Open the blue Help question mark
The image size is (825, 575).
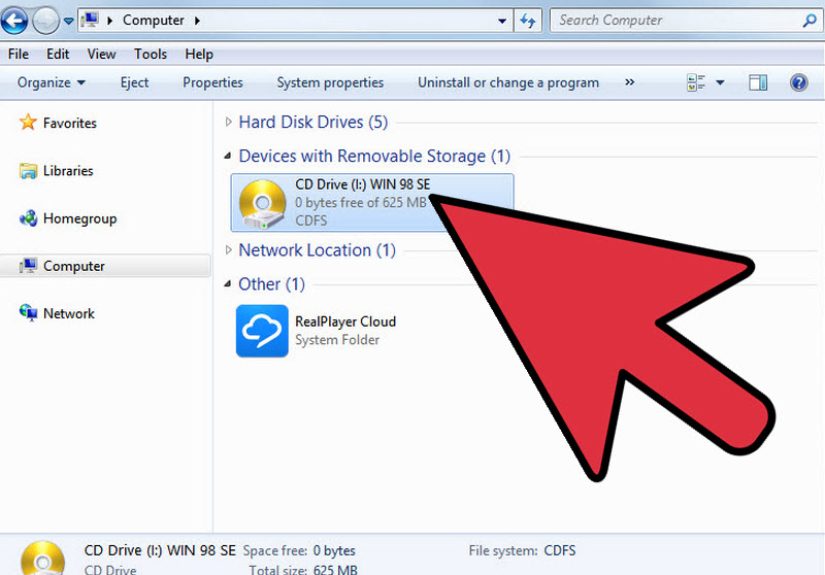799,83
